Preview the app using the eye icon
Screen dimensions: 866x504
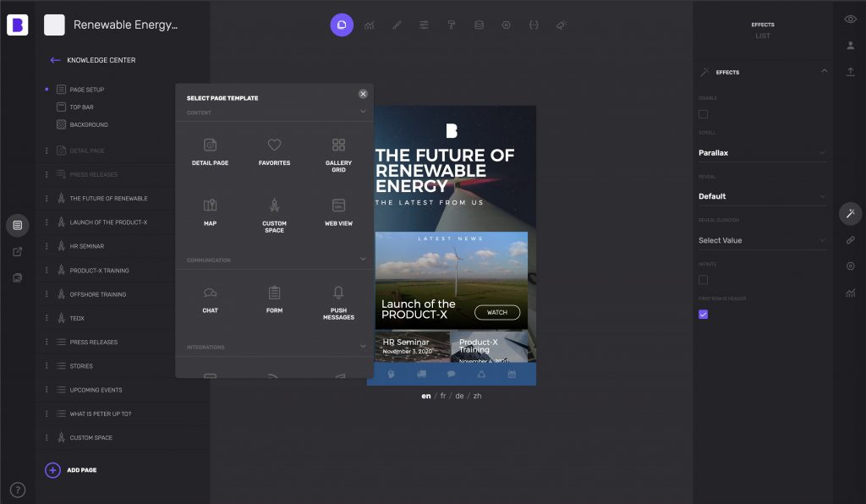click(851, 18)
